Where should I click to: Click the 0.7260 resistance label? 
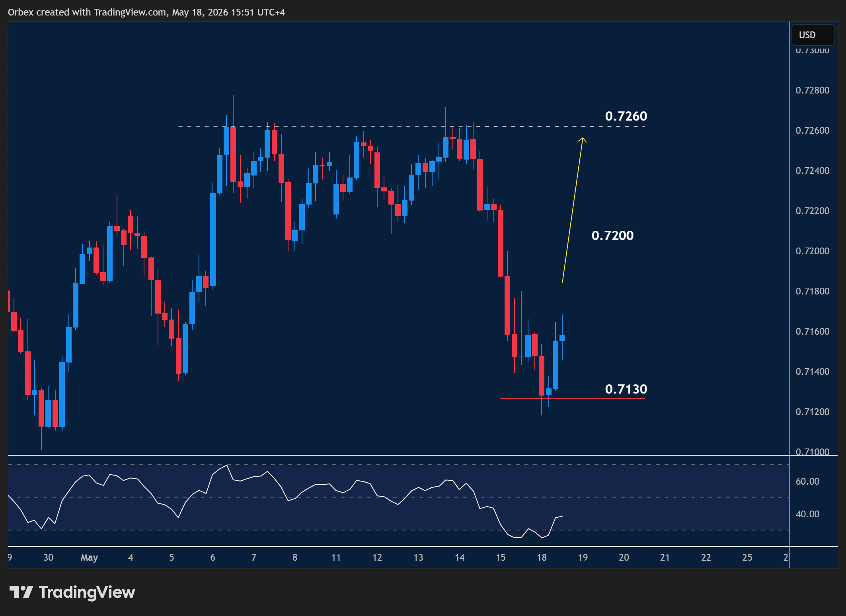626,116
